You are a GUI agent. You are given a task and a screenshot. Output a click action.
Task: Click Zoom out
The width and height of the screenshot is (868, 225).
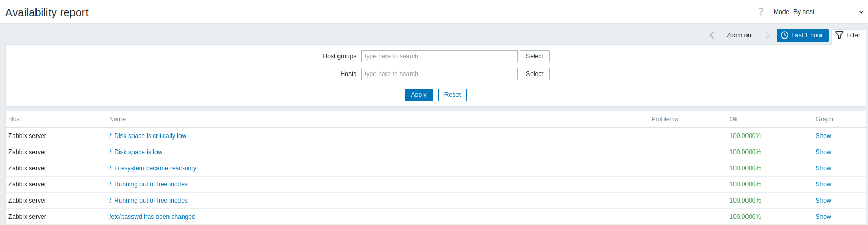740,35
